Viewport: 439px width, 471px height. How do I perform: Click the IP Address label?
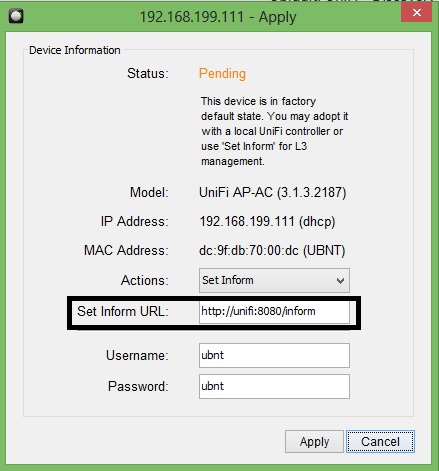[135, 222]
